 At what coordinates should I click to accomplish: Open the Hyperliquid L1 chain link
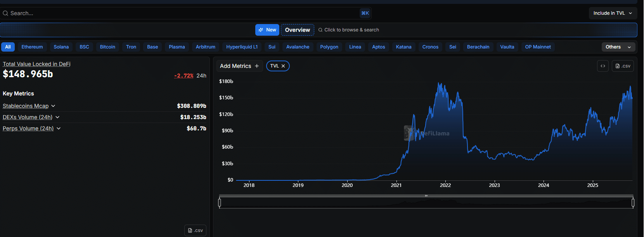pyautogui.click(x=242, y=47)
